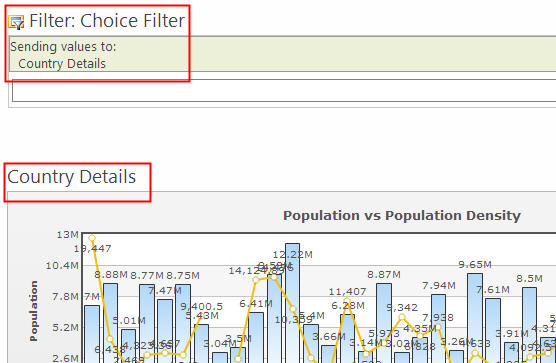The width and height of the screenshot is (556, 363).
Task: Click the 13M axis tick label
Action: click(x=68, y=235)
